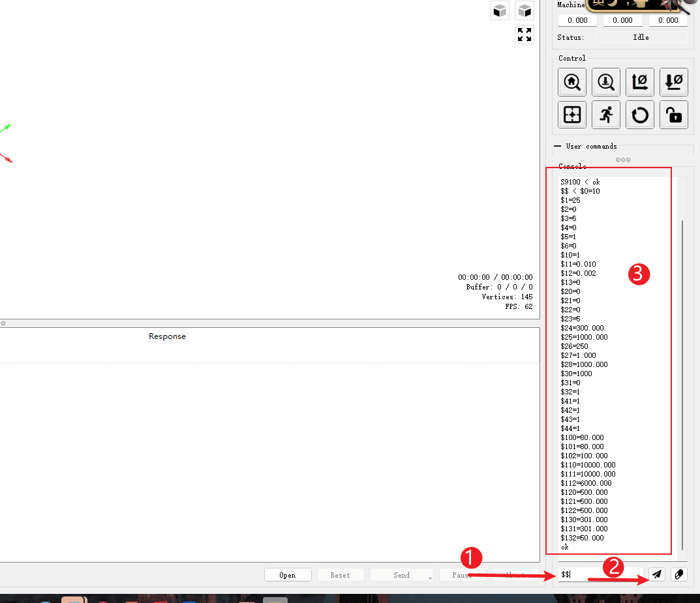The width and height of the screenshot is (700, 603).
Task: Click the Open file button
Action: [x=287, y=575]
